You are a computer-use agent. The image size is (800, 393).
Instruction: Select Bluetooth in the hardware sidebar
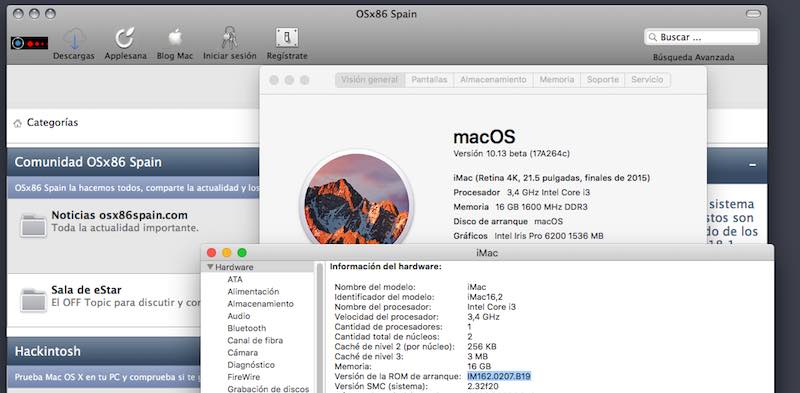[246, 329]
